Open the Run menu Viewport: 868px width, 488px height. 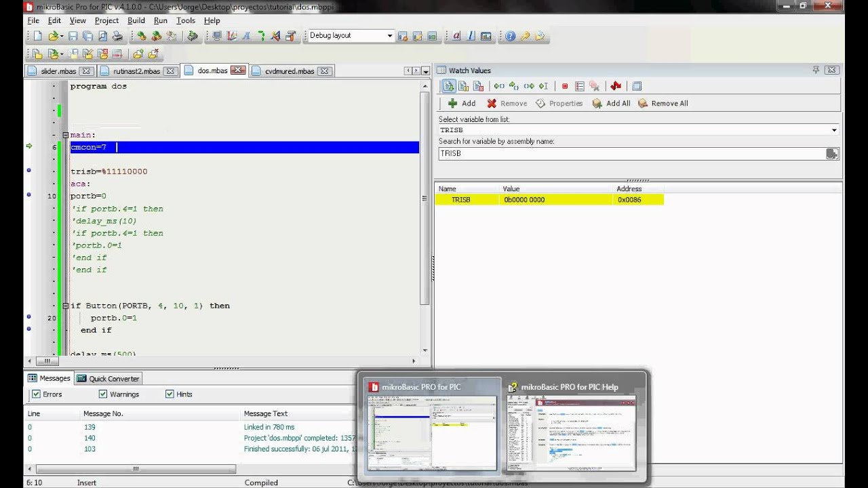click(161, 20)
